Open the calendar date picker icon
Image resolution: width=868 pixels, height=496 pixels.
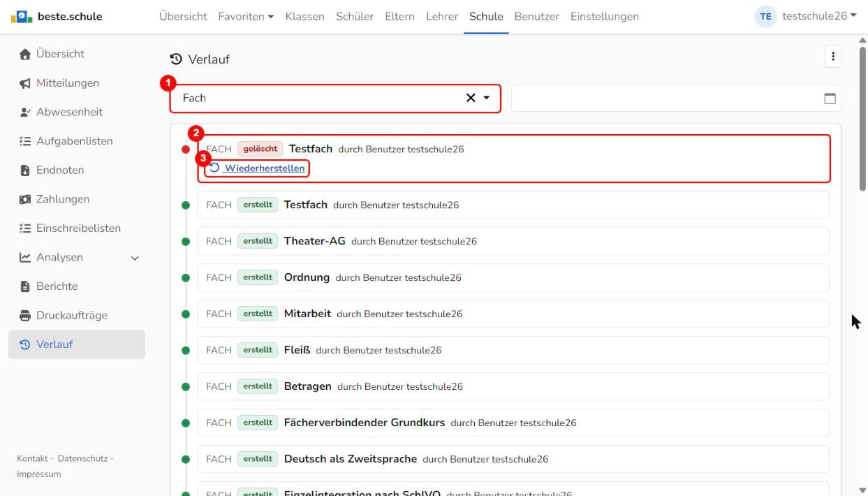click(830, 99)
